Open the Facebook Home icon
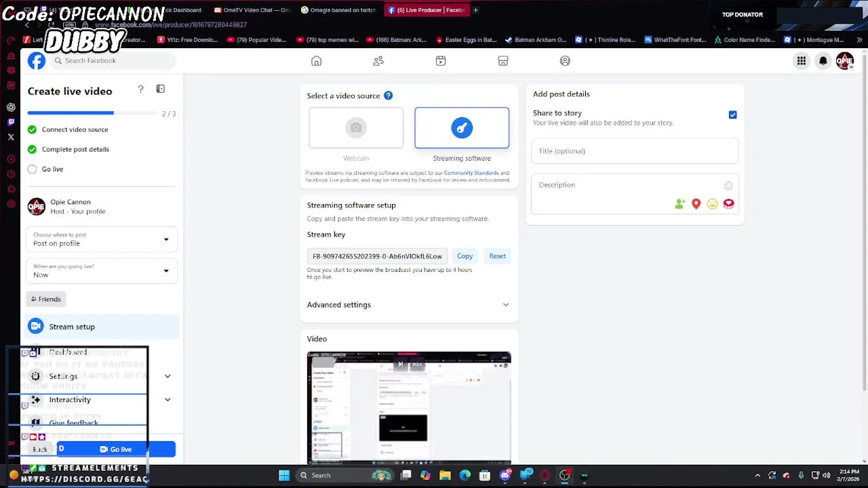This screenshot has height=488, width=868. pos(316,61)
